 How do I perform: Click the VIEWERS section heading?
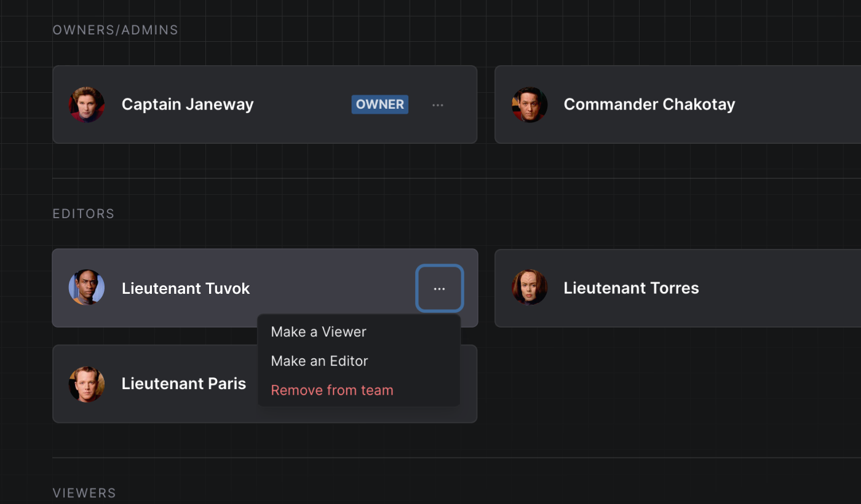click(x=84, y=493)
